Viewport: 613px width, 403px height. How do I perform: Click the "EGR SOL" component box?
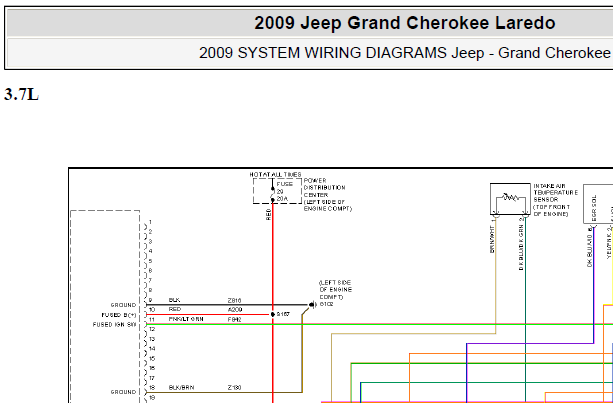[x=598, y=204]
